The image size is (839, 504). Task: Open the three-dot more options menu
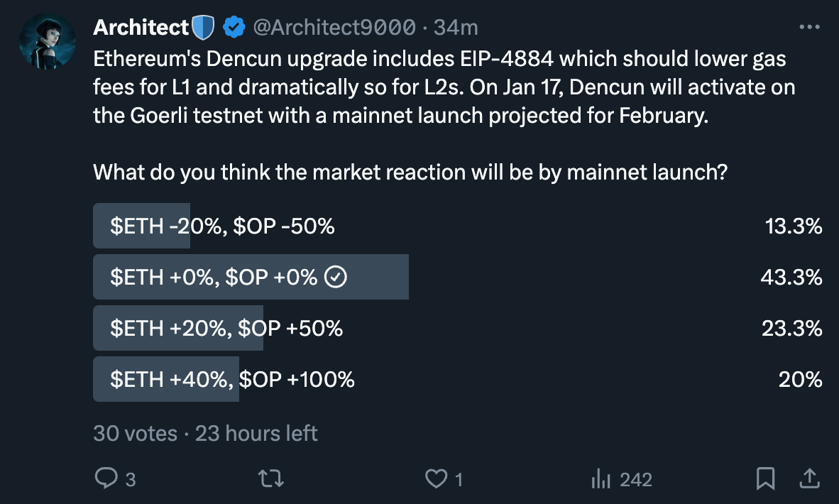point(809,27)
